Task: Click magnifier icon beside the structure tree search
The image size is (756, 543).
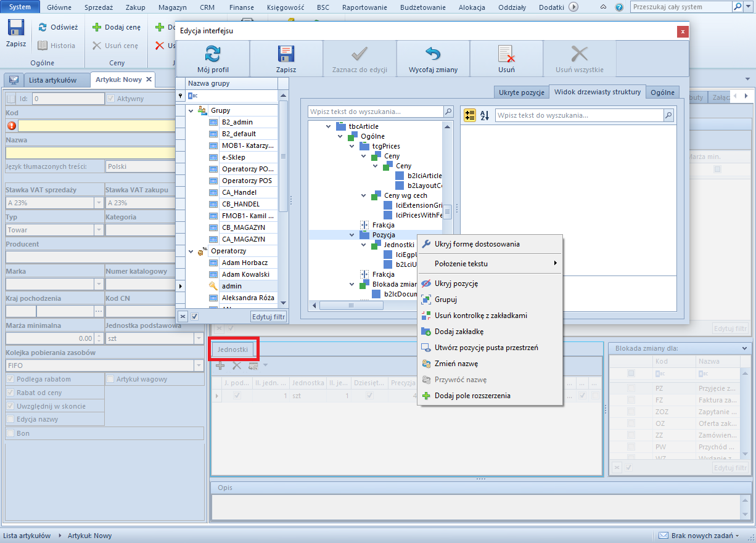Action: [449, 112]
